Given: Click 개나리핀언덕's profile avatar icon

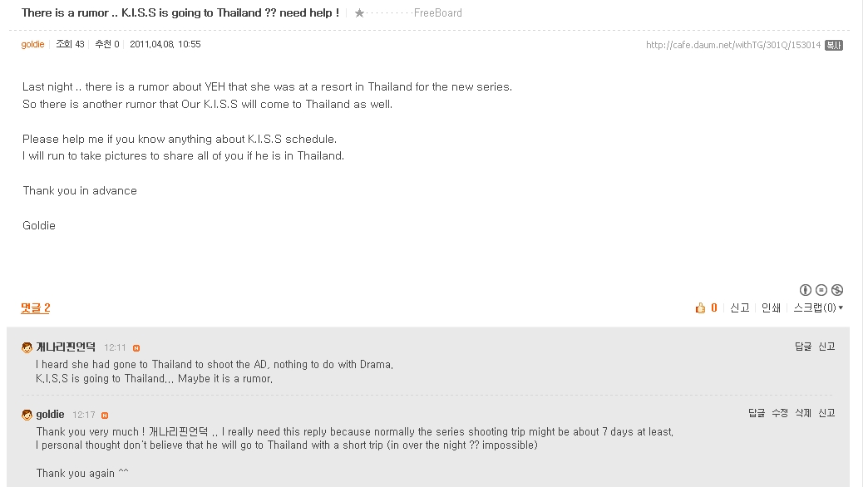Looking at the screenshot, I should [27, 347].
